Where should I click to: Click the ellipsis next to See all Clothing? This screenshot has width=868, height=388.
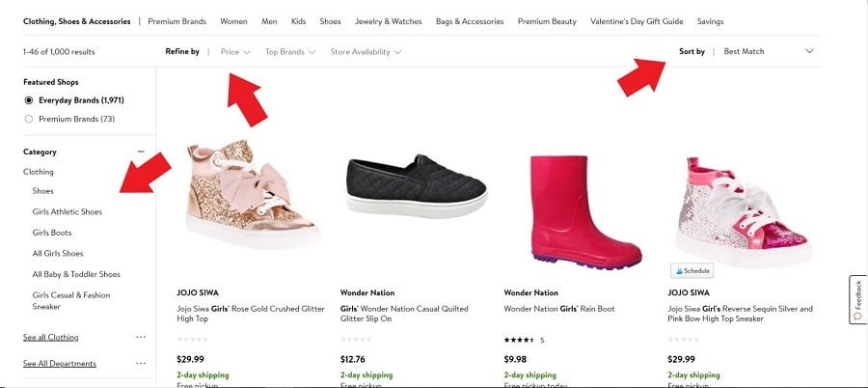(x=141, y=337)
